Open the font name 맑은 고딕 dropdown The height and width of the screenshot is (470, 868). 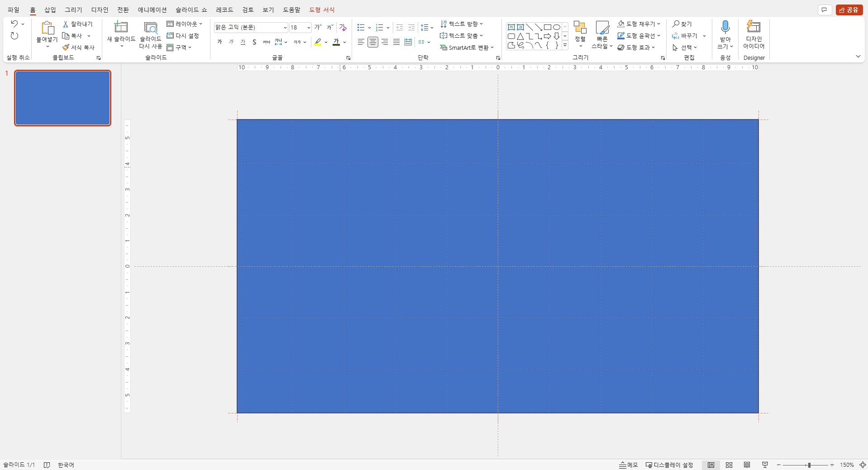[x=285, y=28]
